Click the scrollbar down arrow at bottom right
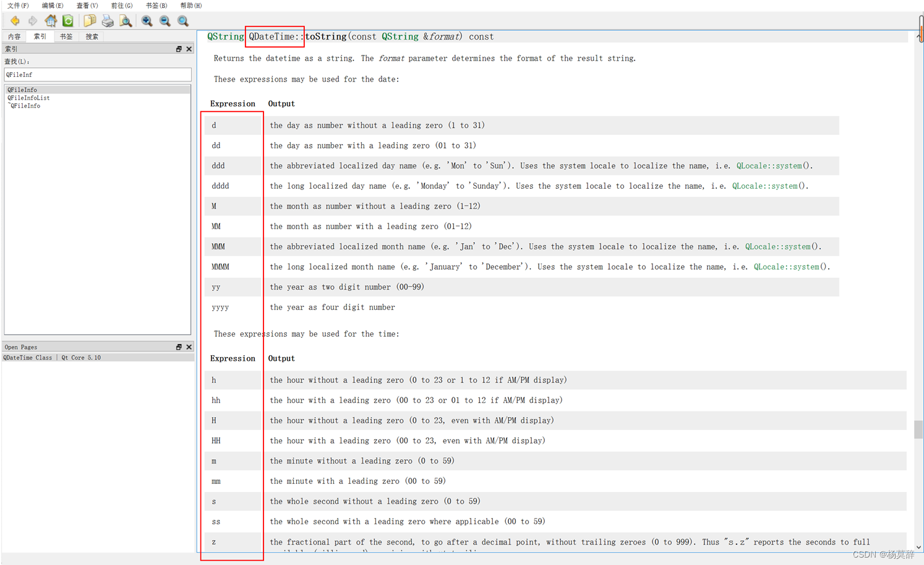The image size is (924, 565). (918, 547)
